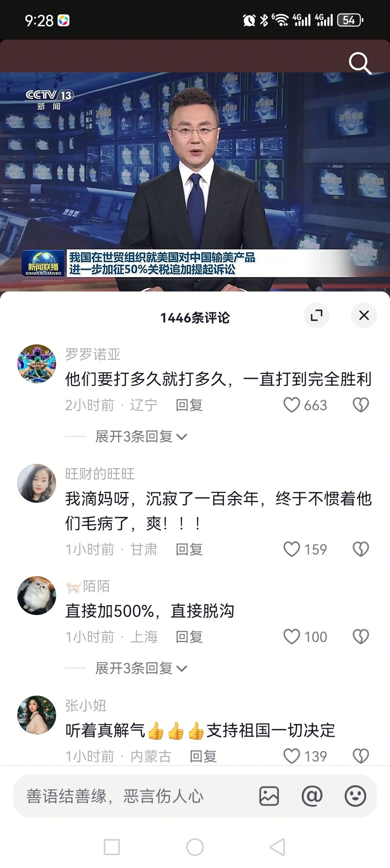
Task: Focus the 善语结善缘 comment input field
Action: pos(137,796)
